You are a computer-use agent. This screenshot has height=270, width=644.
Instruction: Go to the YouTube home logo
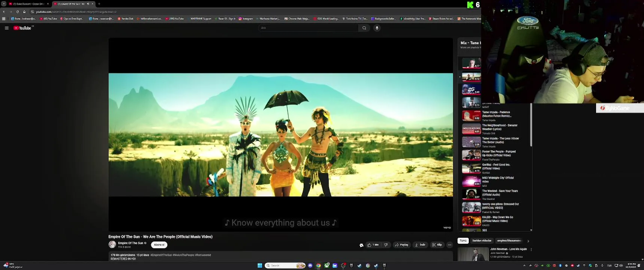point(23,28)
